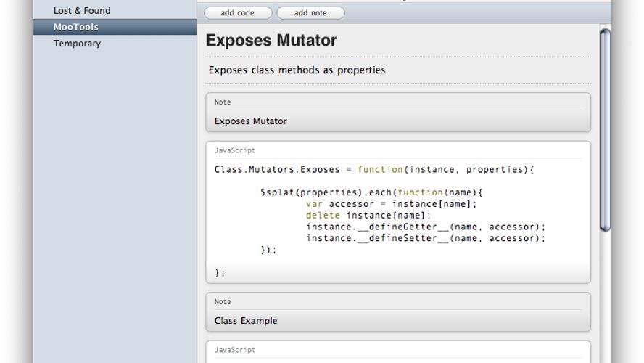This screenshot has height=363, width=644.
Task: Click the Class Example note text
Action: [x=246, y=321]
